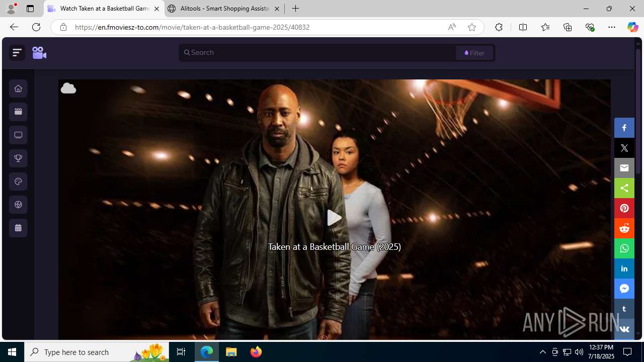
Task: Open Collections panel
Action: click(x=568, y=27)
